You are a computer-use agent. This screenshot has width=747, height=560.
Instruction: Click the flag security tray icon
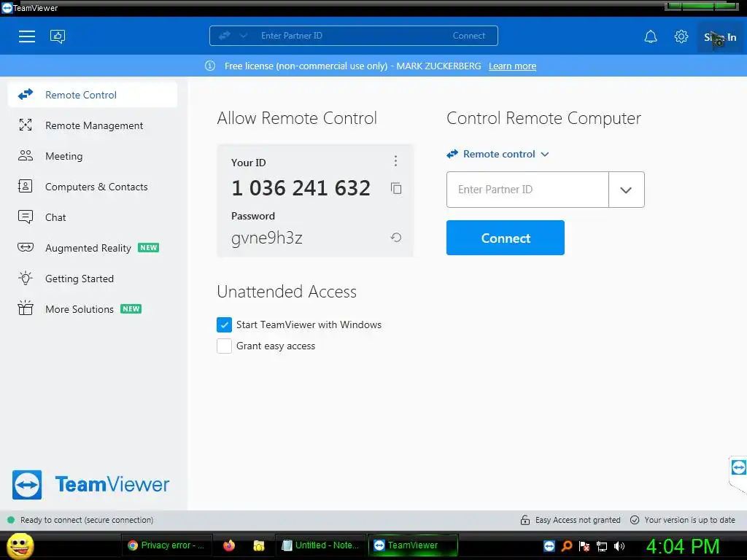click(584, 546)
